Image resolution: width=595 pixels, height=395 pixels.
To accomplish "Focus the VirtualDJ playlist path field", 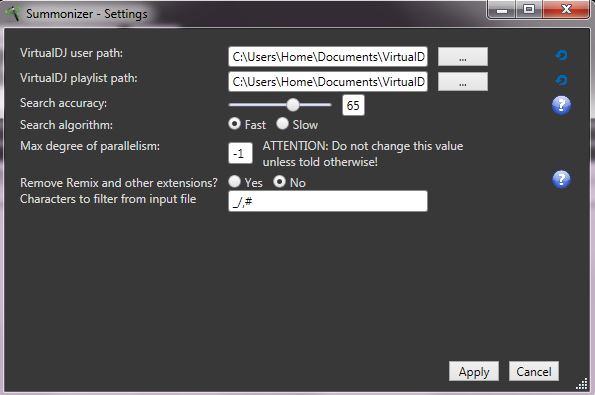I will coord(328,82).
